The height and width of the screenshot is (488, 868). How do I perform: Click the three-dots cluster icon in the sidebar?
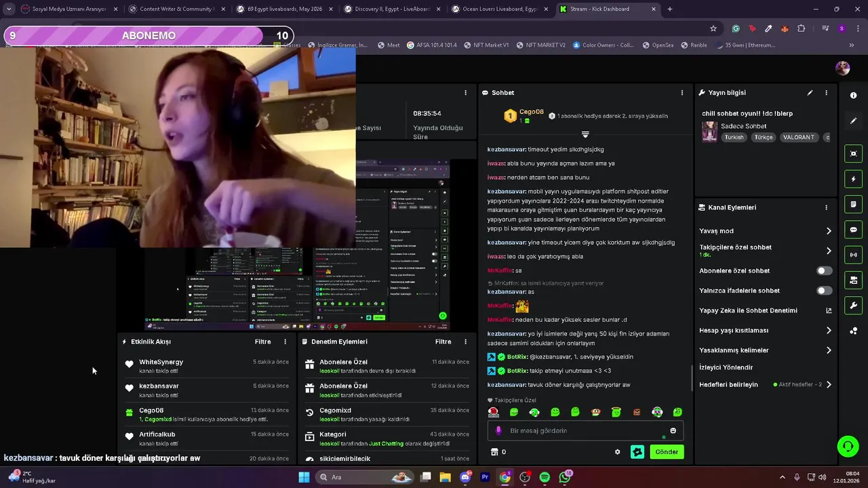coord(853,331)
